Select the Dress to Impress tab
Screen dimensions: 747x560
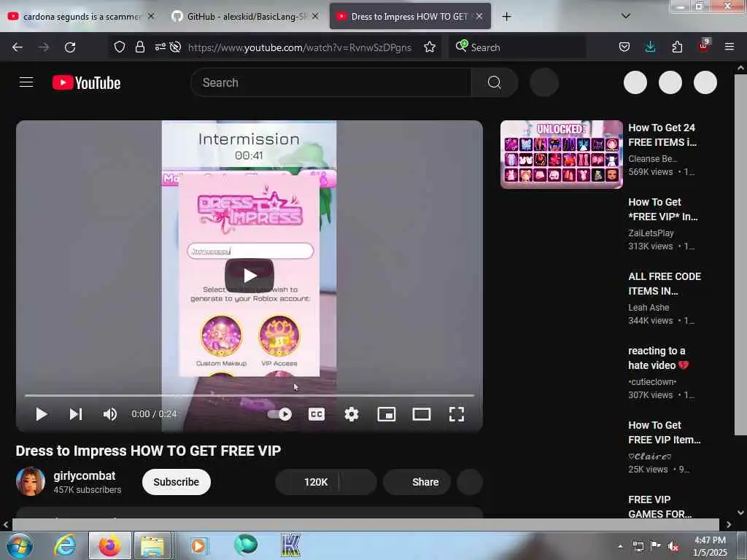(410, 16)
